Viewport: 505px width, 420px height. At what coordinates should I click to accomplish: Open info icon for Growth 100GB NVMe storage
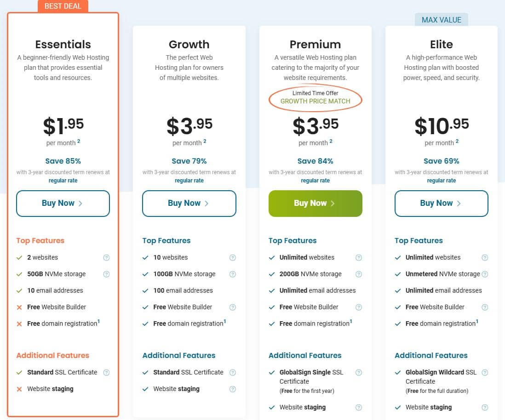(233, 274)
